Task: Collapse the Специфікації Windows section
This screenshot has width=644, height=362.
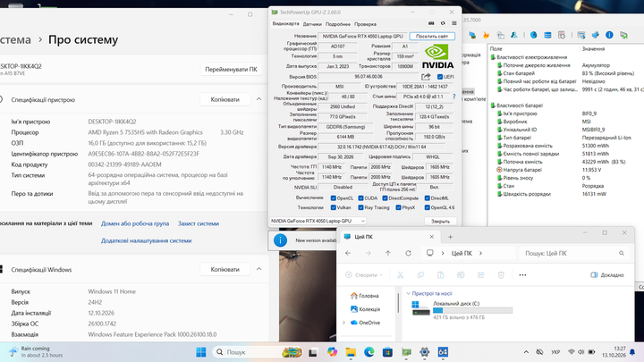Action: (258, 269)
